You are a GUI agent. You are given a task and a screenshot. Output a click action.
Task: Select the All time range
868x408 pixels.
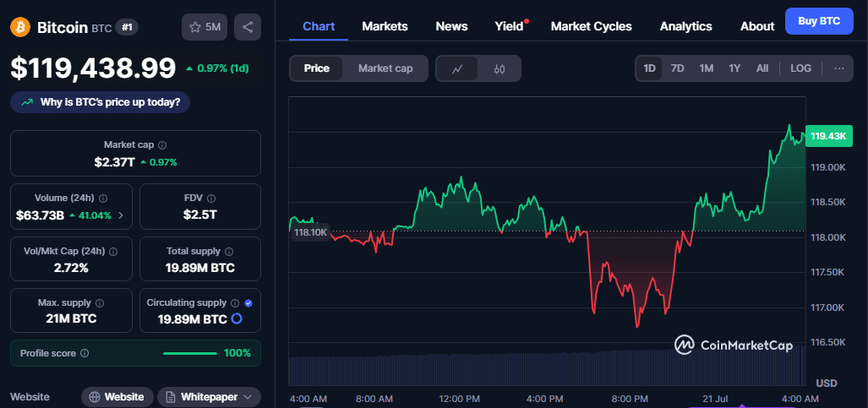(x=762, y=68)
